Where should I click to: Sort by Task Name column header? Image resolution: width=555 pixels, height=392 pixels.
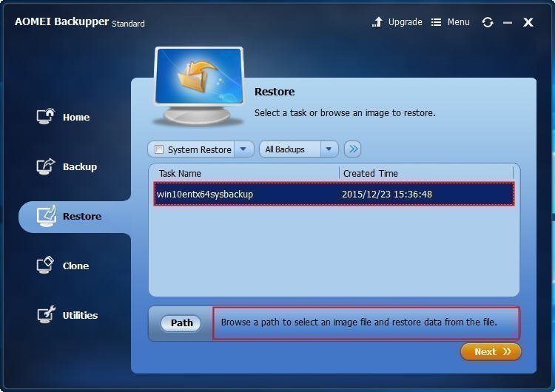point(180,173)
